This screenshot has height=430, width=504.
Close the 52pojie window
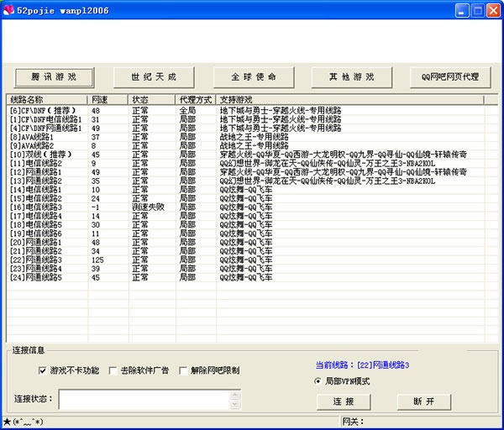[x=493, y=11]
